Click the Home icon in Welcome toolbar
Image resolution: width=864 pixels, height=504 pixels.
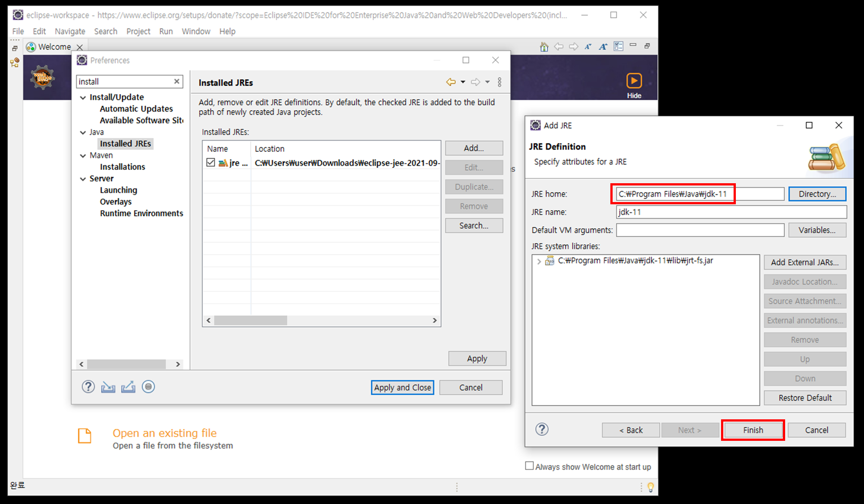[x=544, y=47]
